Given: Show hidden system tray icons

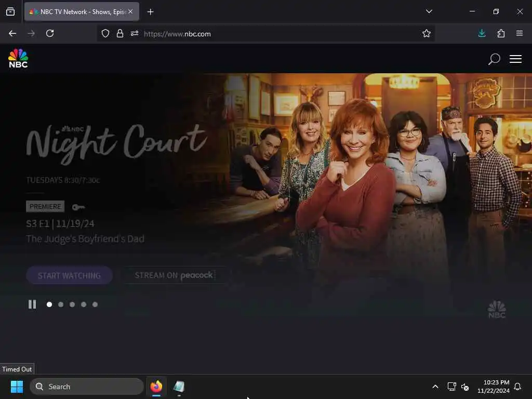Looking at the screenshot, I should point(435,387).
